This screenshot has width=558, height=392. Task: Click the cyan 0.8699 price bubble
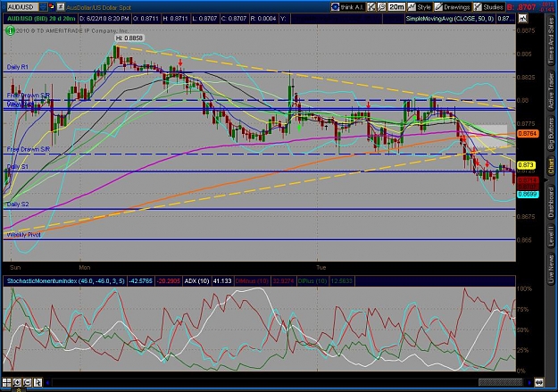[x=528, y=195]
